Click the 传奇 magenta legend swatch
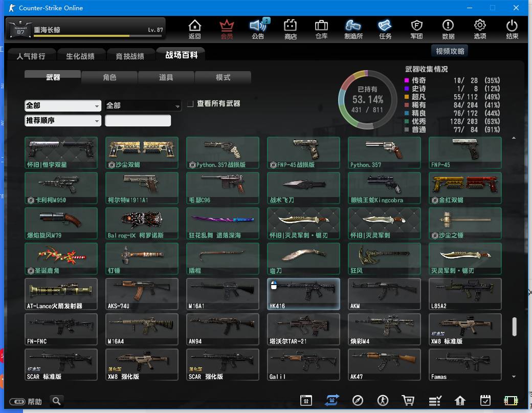This screenshot has height=413, width=532. coord(407,80)
